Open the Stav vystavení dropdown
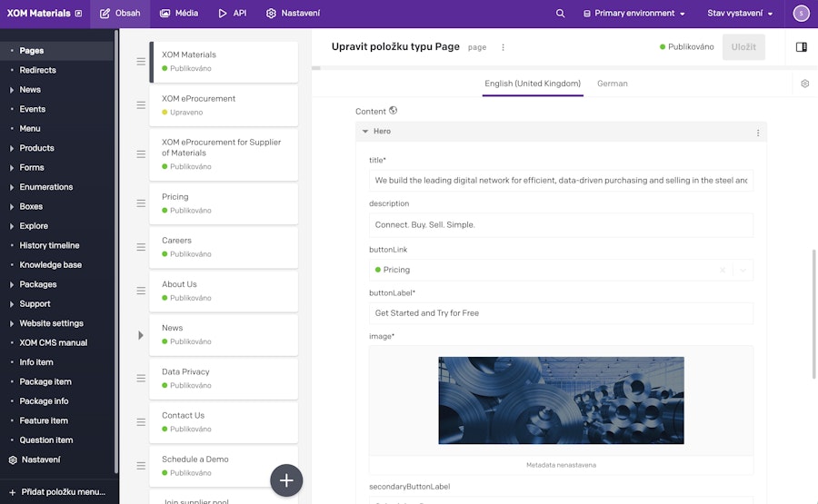This screenshot has width=818, height=504. [740, 14]
